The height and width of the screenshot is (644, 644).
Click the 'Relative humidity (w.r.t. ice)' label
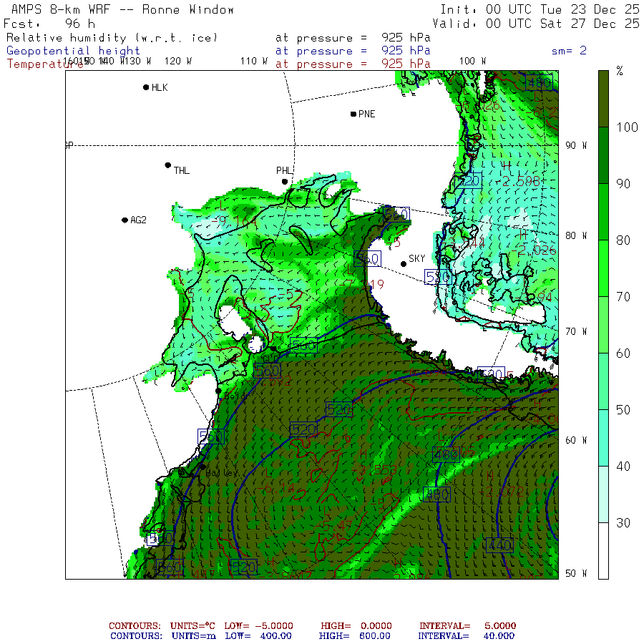(112, 38)
